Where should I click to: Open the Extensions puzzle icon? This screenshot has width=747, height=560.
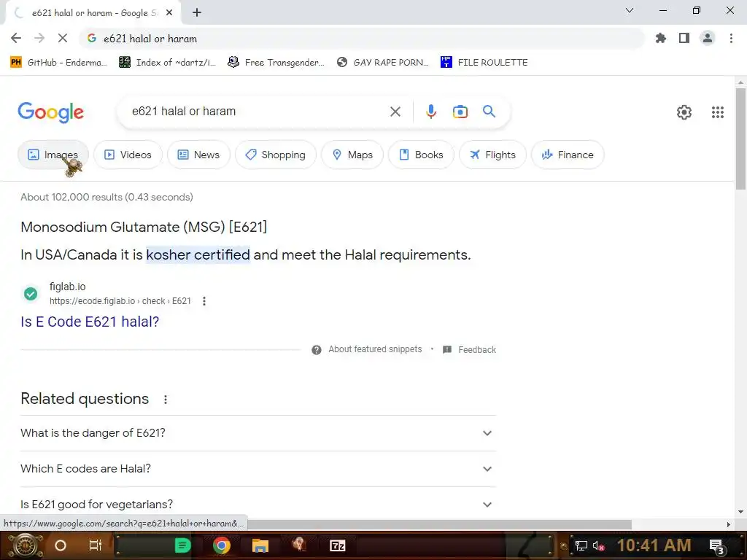tap(660, 38)
